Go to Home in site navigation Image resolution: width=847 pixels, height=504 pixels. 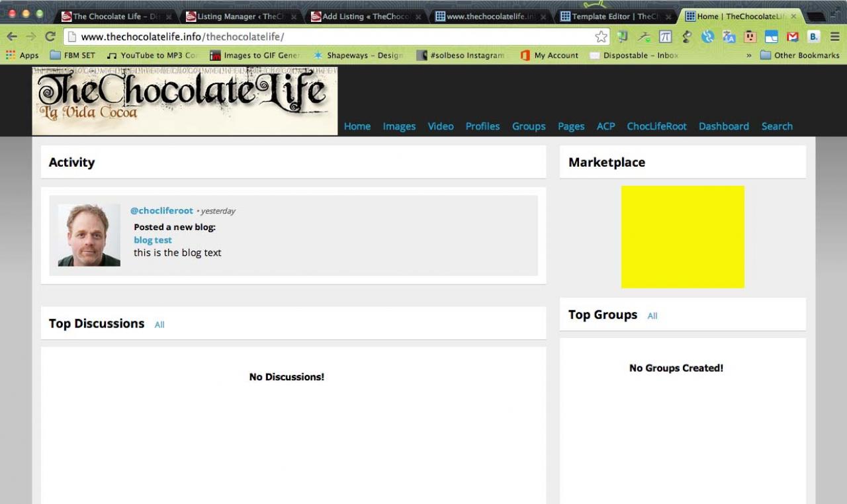[x=357, y=126]
